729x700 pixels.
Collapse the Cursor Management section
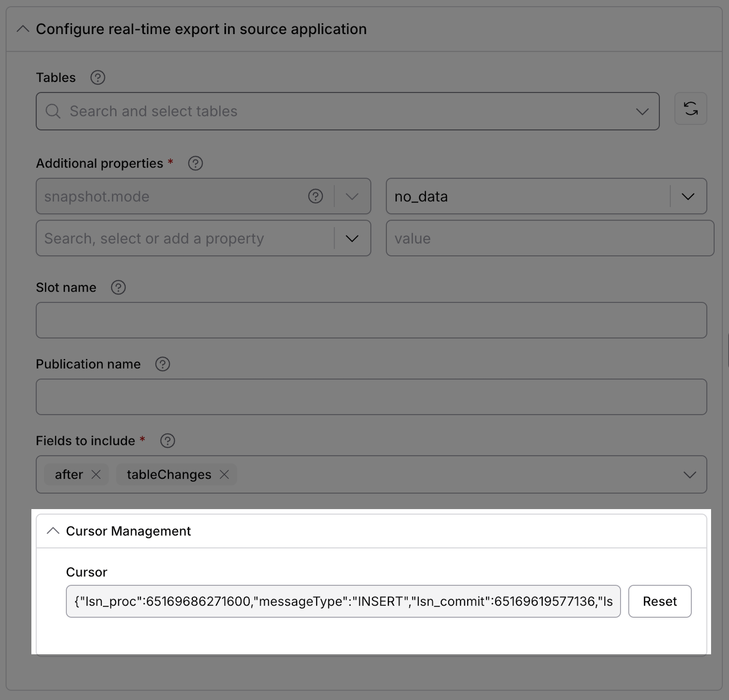[x=53, y=531]
